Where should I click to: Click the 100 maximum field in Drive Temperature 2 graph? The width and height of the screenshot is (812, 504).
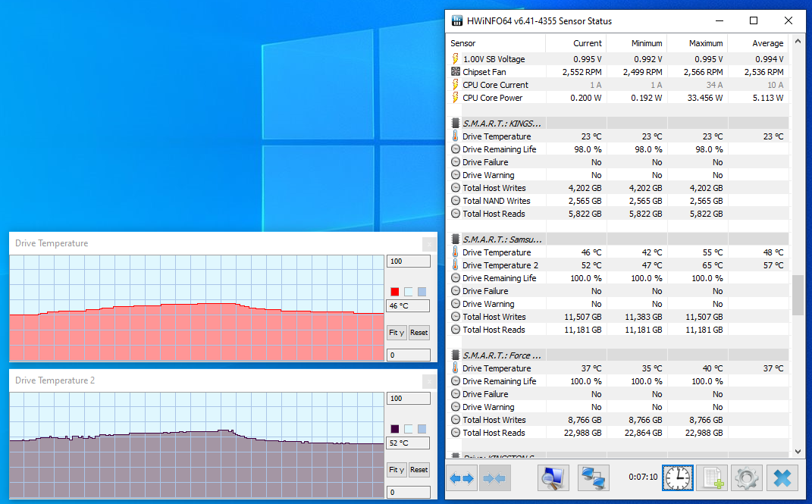click(x=408, y=399)
